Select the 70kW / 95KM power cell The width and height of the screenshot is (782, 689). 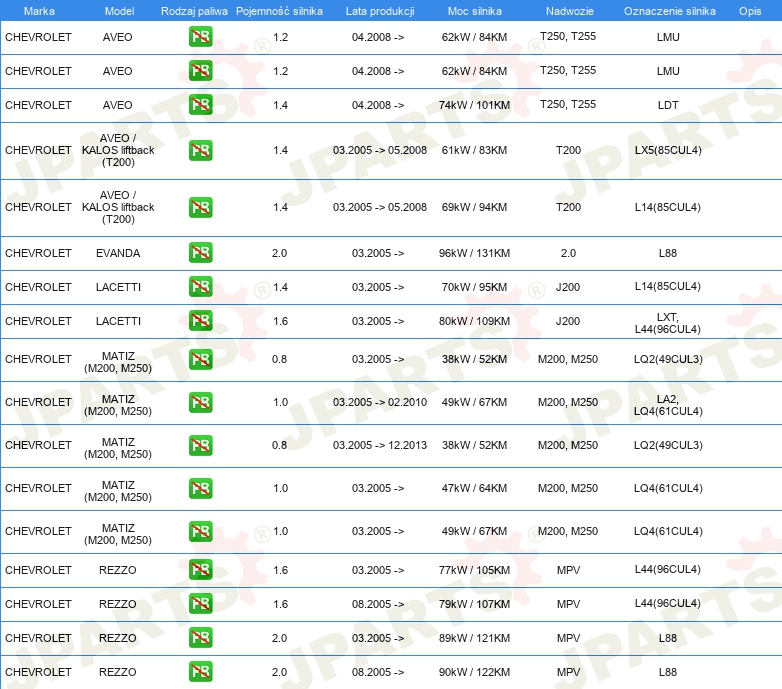point(474,287)
